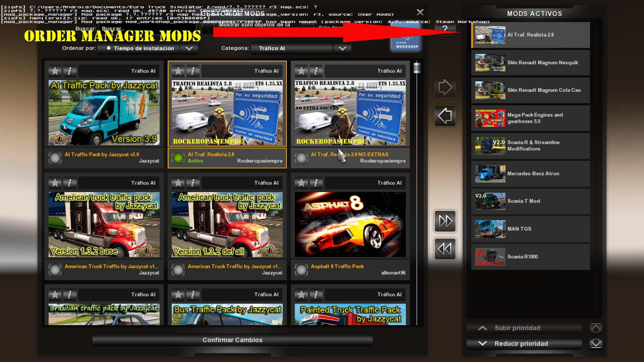Toggle the AI Traffic Pack by Jazzycat v3.9 activation circle
Screen dimensions: 644x362
pos(55,158)
